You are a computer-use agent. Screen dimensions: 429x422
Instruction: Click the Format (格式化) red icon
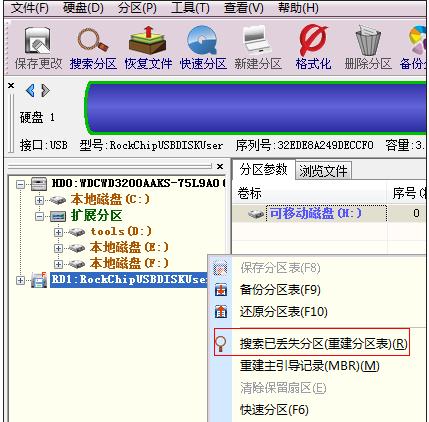313,40
